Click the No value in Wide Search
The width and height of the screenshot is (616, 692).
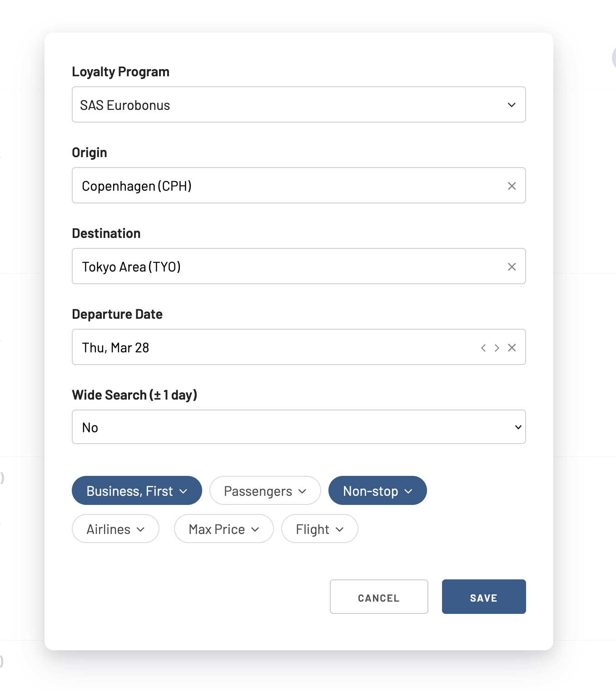coord(90,428)
